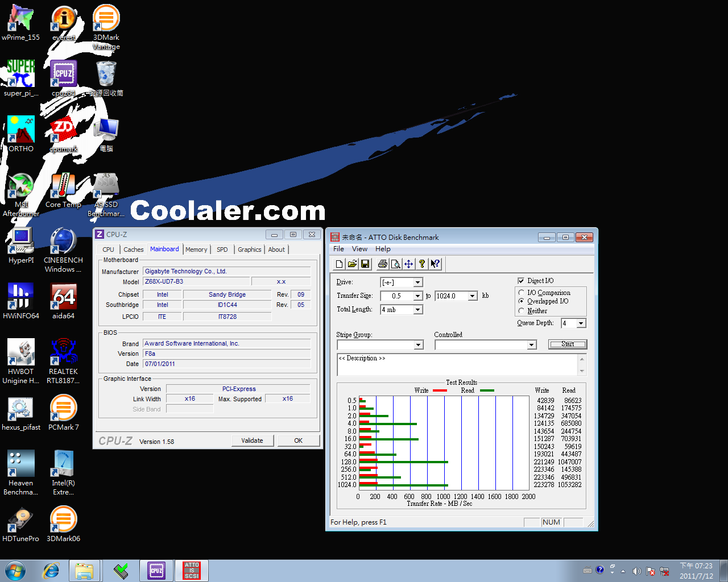Open the View menu in ATTO
728x582 pixels.
pyautogui.click(x=359, y=249)
